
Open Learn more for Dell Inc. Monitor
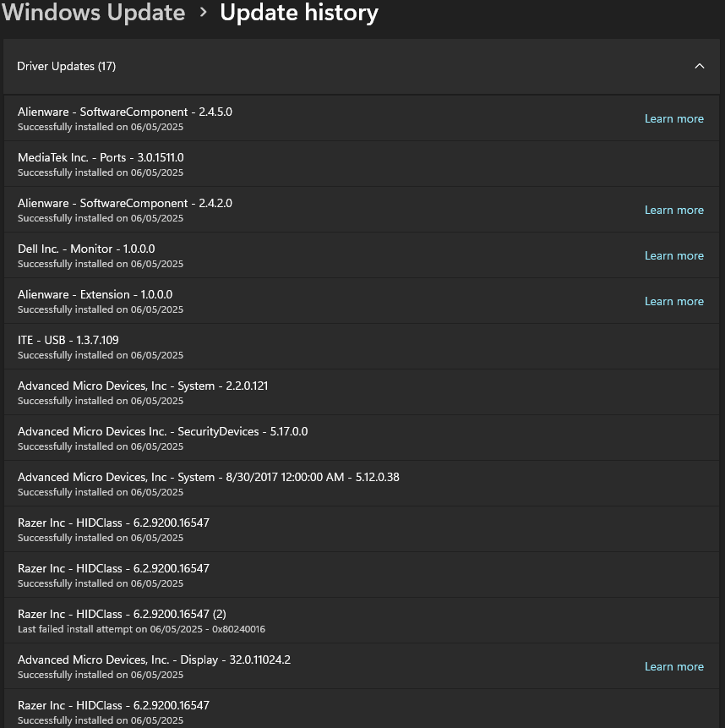674,256
